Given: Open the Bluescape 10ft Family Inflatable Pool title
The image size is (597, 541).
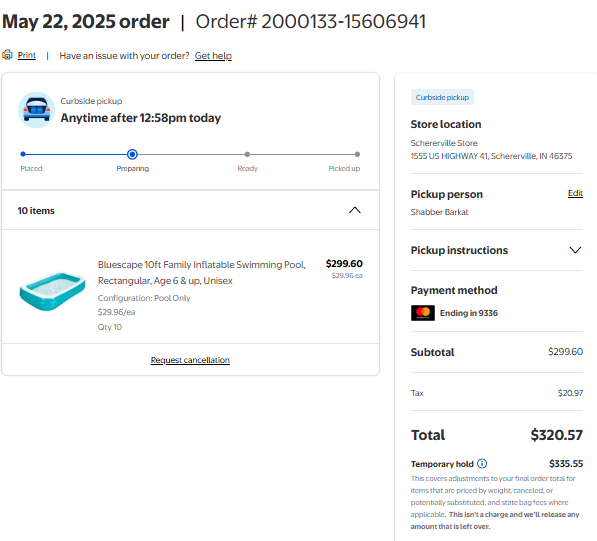Looking at the screenshot, I should [202, 273].
